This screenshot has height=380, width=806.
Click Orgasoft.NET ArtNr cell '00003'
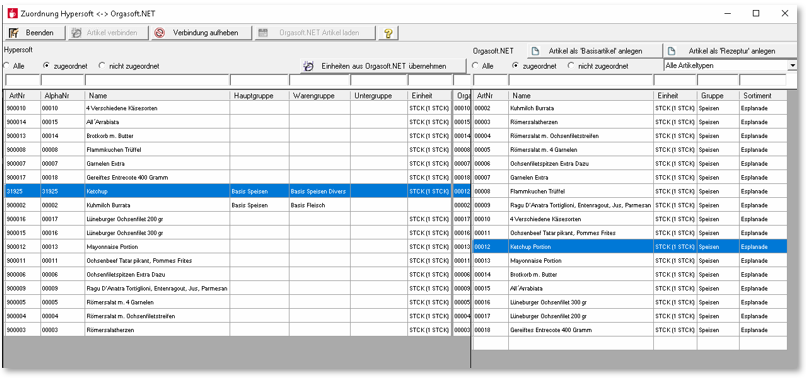tap(490, 122)
